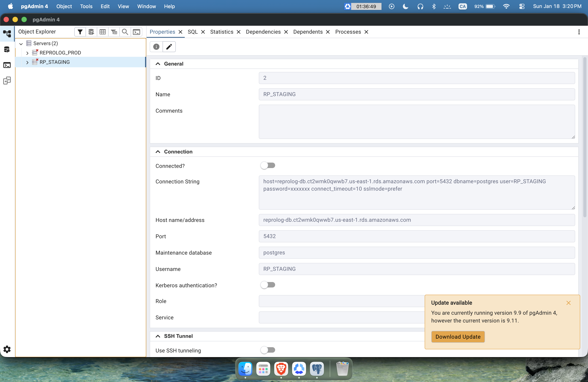The image size is (588, 382).
Task: Open the Settings gear in sidebar
Action: pyautogui.click(x=7, y=349)
